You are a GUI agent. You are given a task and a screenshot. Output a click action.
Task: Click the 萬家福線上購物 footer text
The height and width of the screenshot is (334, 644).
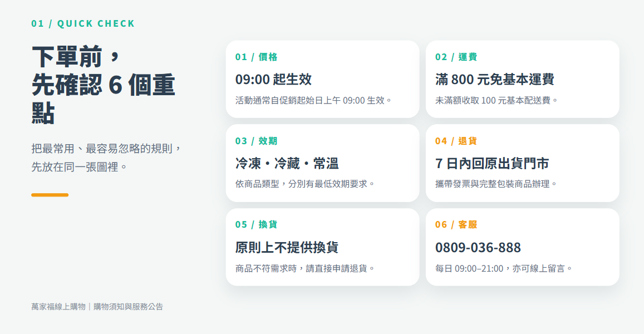pos(58,307)
